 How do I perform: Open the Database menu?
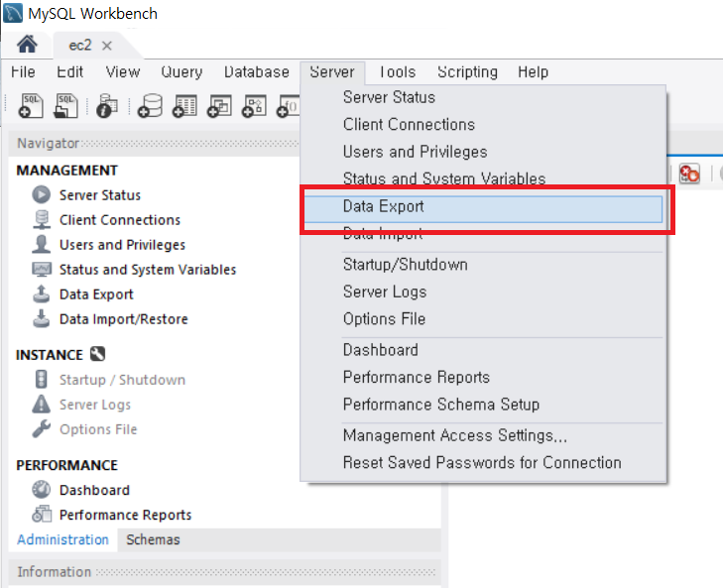point(257,72)
